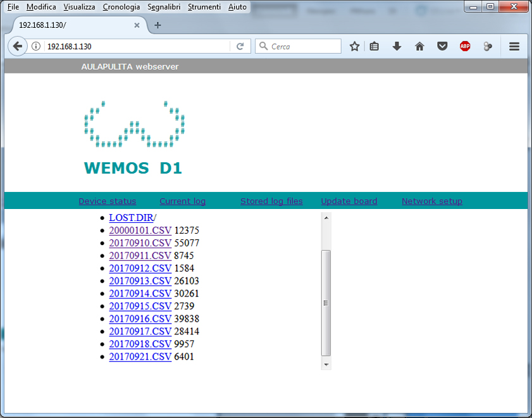Click the WEMOS D1 heading
Viewport: 532px width, 418px height.
133,168
